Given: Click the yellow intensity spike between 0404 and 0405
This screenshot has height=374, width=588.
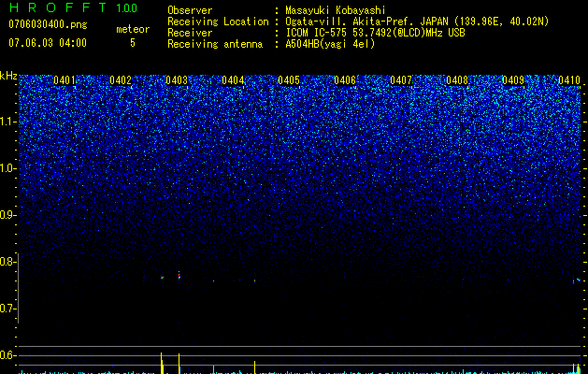Looking at the screenshot, I should click(x=254, y=367).
